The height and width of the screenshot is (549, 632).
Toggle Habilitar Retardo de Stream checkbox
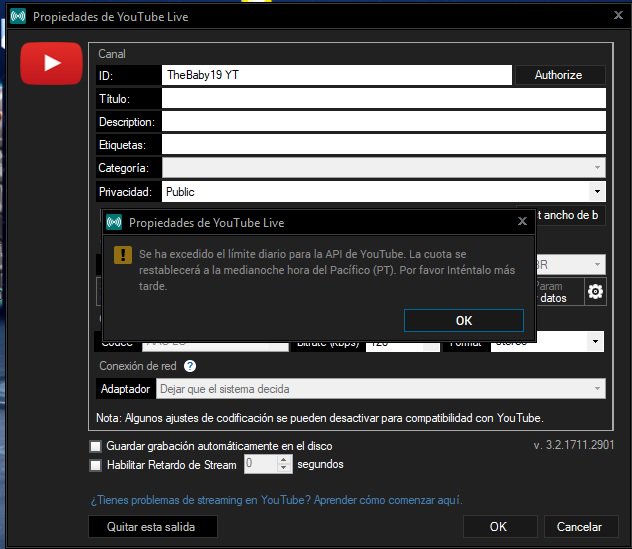pos(96,465)
